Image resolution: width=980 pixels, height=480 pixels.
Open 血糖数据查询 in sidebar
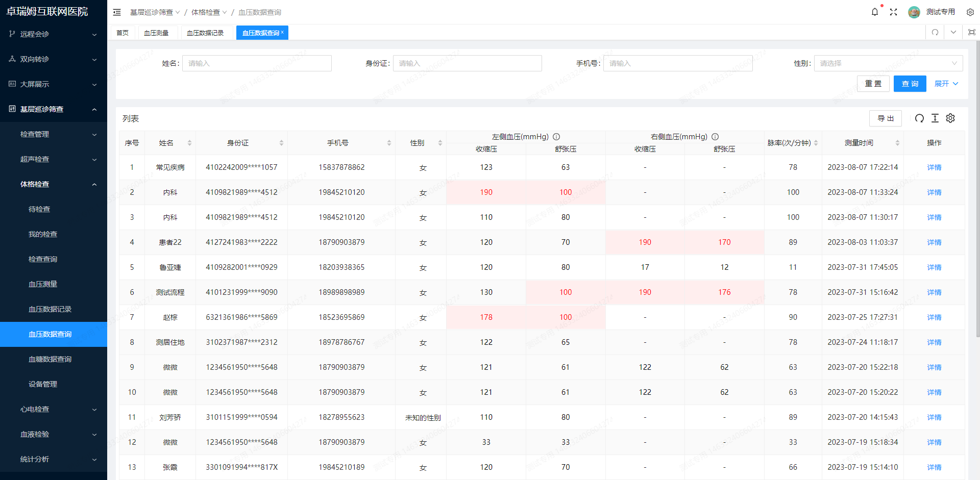point(54,359)
